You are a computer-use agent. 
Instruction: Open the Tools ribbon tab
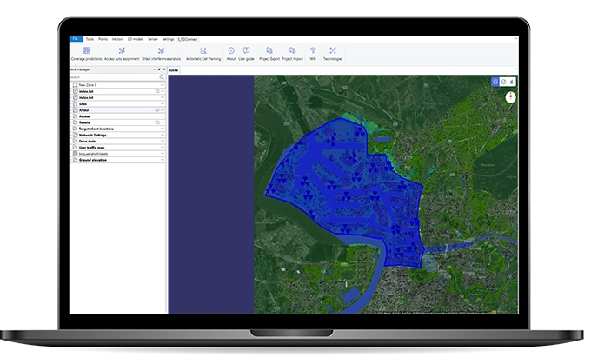[90, 39]
